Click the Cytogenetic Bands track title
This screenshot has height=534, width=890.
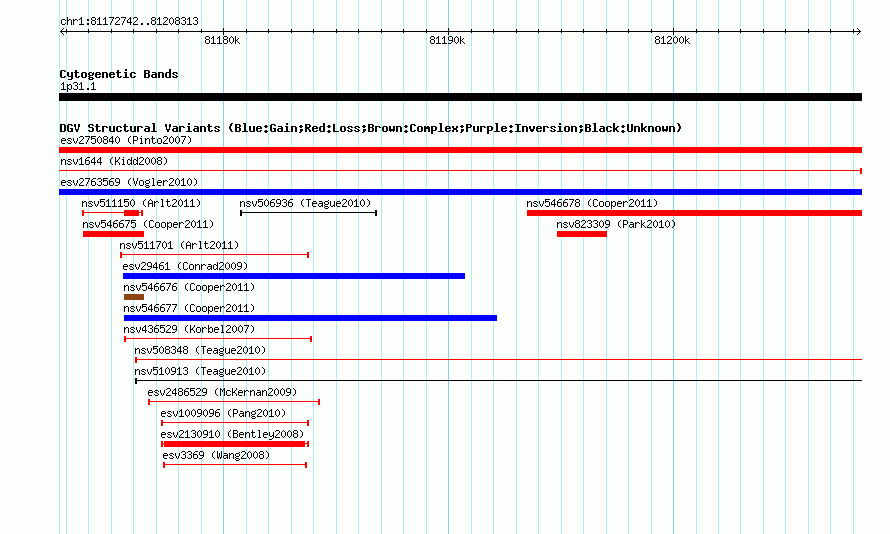(x=119, y=74)
